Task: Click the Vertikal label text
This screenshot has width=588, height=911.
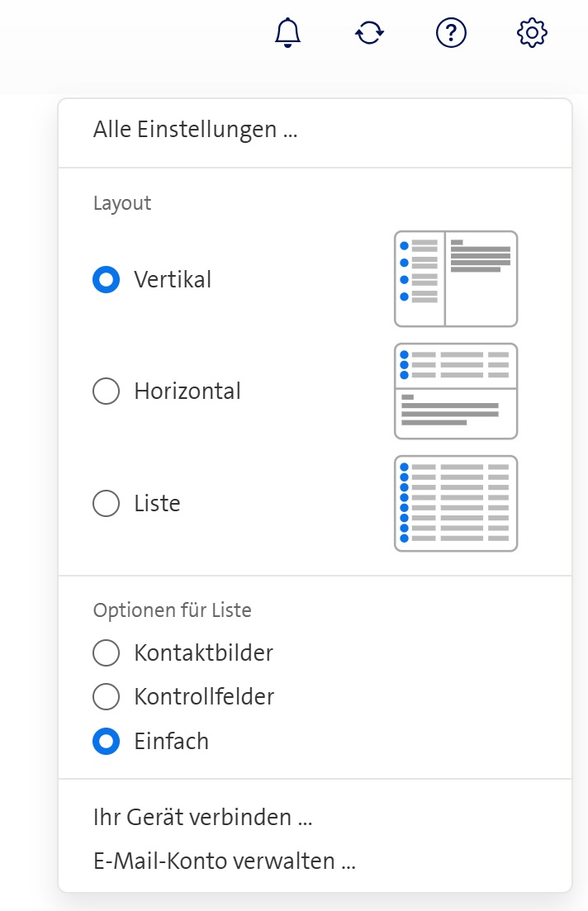Action: 173,280
